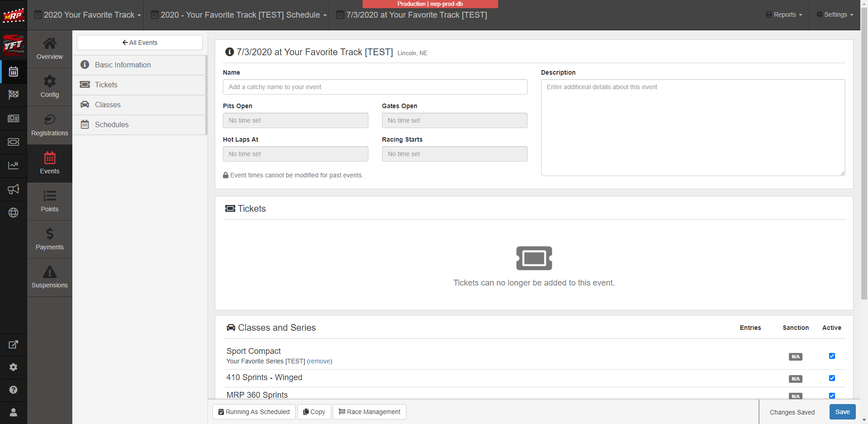The width and height of the screenshot is (868, 424).
Task: Click the checkered flag icon in left rail
Action: point(14,95)
